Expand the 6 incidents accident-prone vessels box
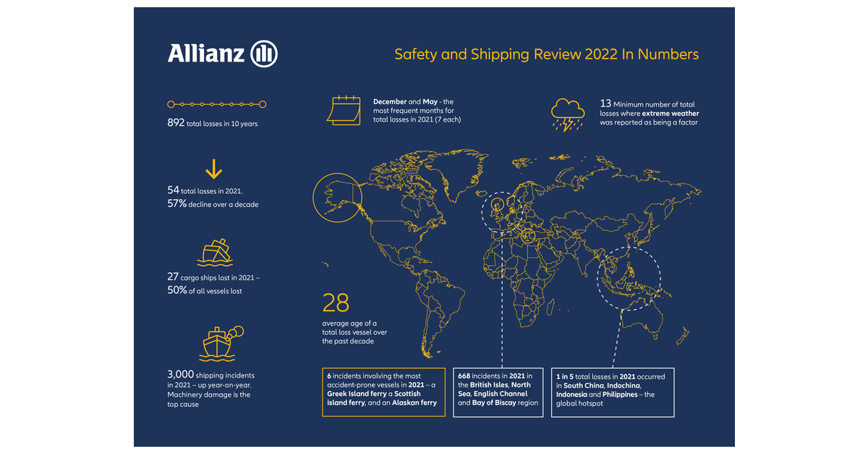Image resolution: width=868 pixels, height=454 pixels. (384, 391)
